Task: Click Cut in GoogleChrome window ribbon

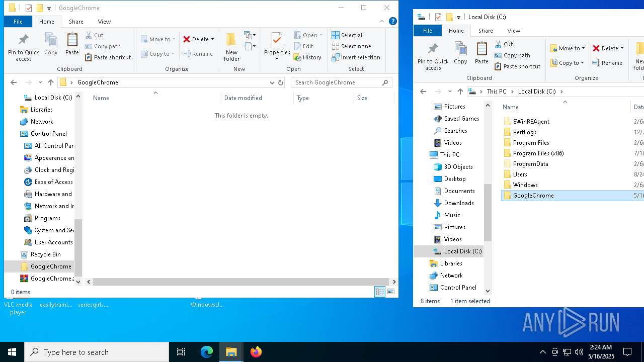Action: 94,35
